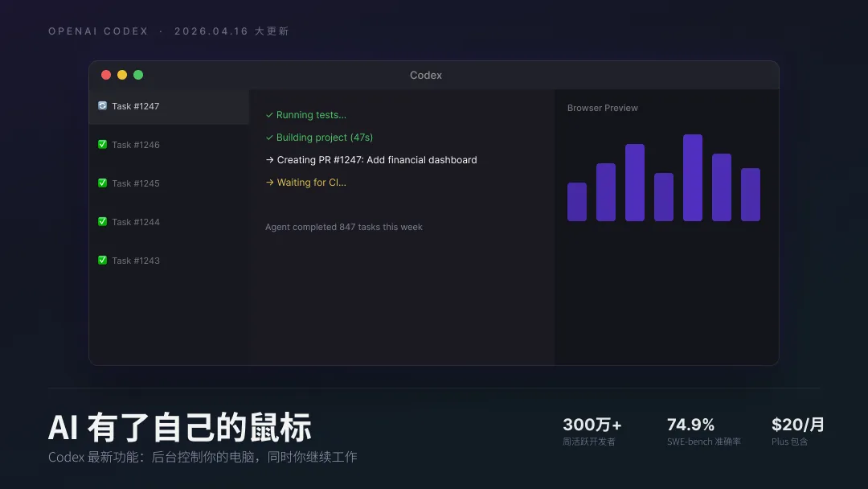Click the Browser Preview panel label
Screen dimensions: 868x489
click(x=602, y=108)
